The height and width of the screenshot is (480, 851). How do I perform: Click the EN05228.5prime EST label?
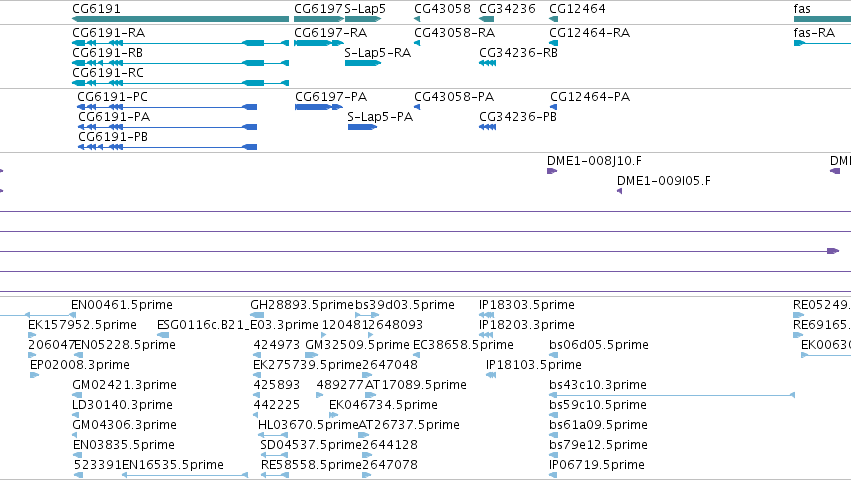[125, 345]
